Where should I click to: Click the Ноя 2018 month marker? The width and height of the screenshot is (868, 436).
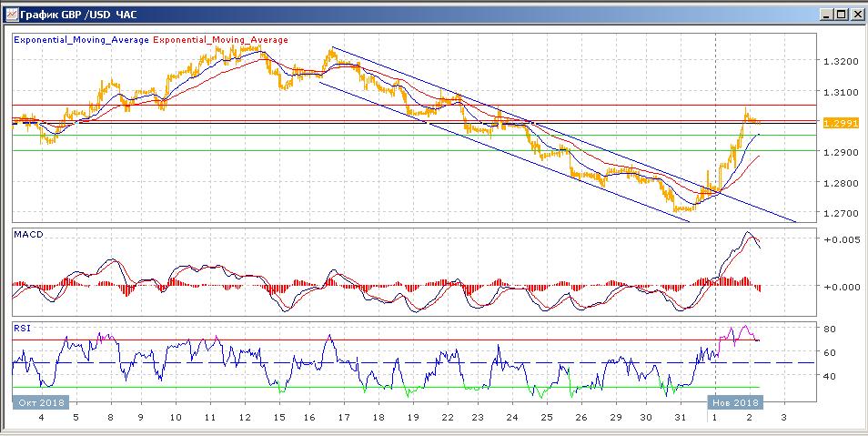point(735,401)
